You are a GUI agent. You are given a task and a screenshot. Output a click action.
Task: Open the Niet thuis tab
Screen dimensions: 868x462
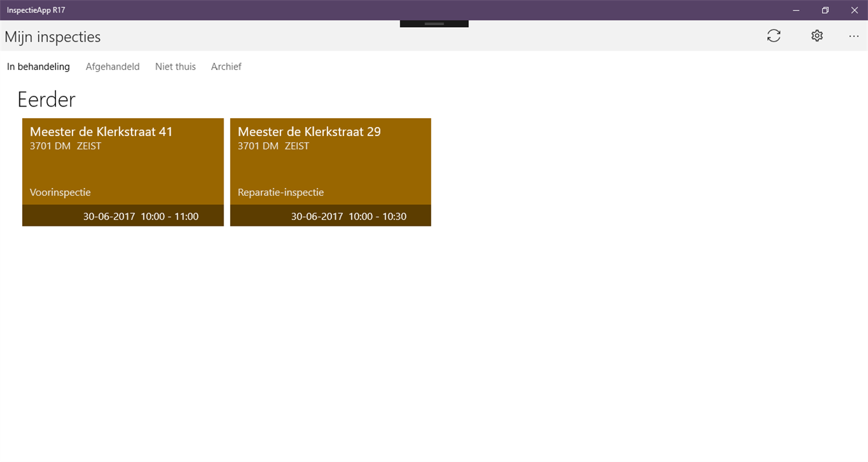[175, 67]
